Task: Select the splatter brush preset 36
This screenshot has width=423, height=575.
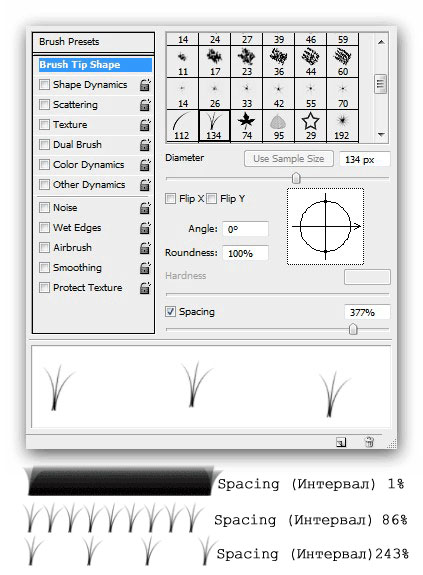Action: click(279, 62)
